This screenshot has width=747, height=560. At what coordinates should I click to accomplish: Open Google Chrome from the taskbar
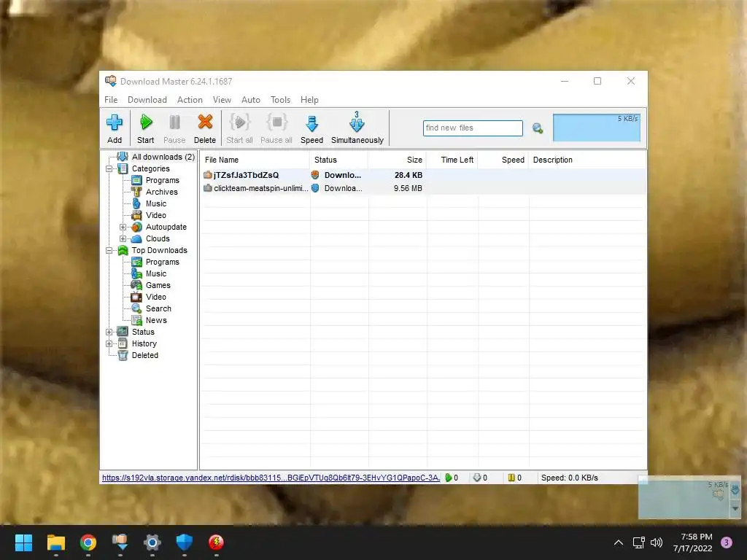coord(88,542)
